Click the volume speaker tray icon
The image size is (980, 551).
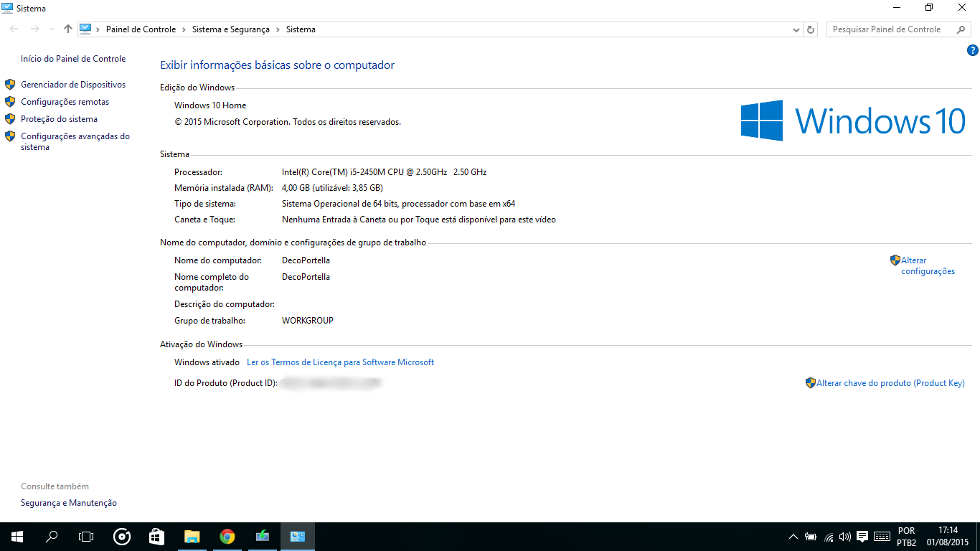point(845,537)
